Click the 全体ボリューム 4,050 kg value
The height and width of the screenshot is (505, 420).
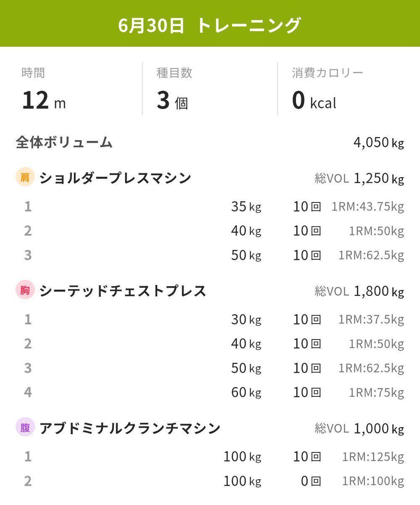click(x=379, y=143)
